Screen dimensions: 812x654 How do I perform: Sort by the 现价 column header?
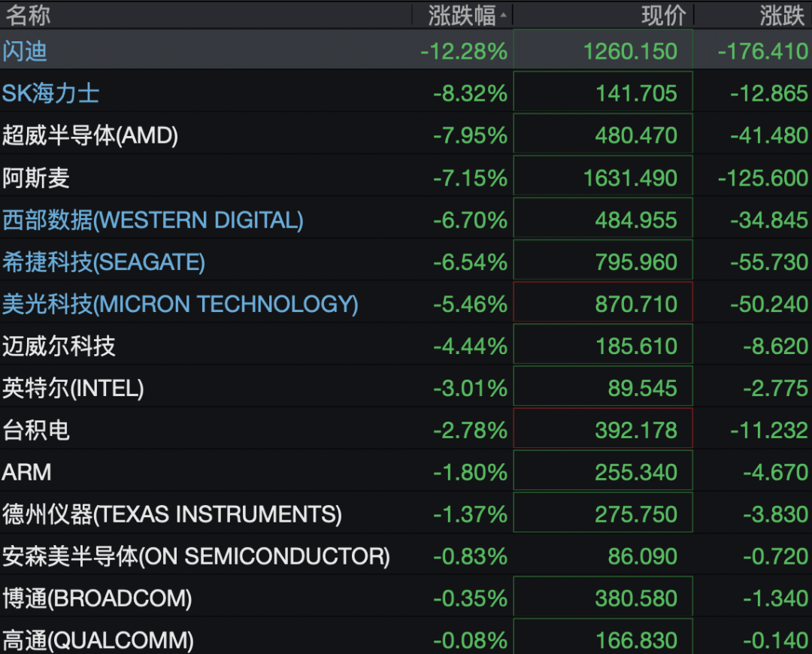tap(664, 16)
